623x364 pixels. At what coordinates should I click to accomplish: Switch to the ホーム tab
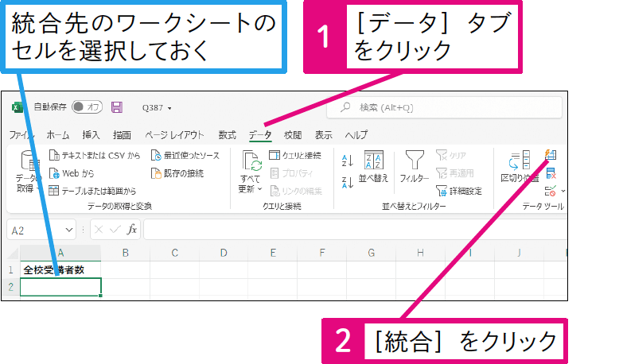(x=58, y=135)
